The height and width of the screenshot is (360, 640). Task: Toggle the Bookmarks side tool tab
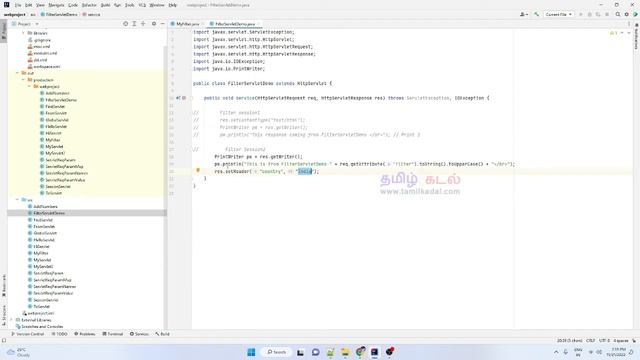(4, 286)
